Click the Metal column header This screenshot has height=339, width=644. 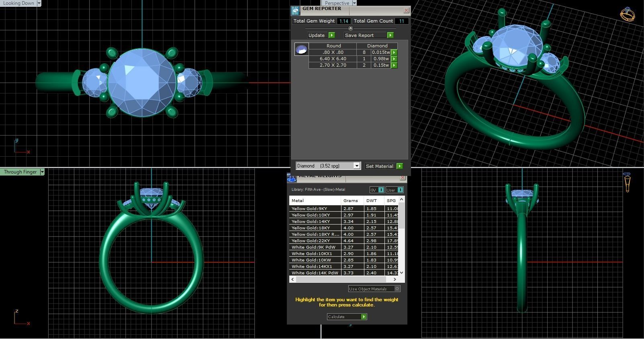(x=315, y=200)
